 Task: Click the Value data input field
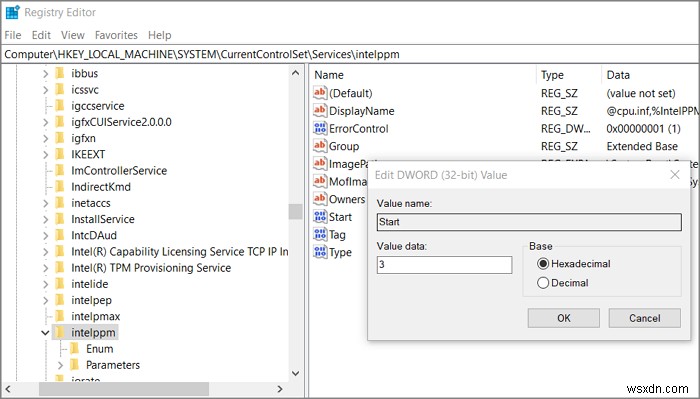point(444,265)
